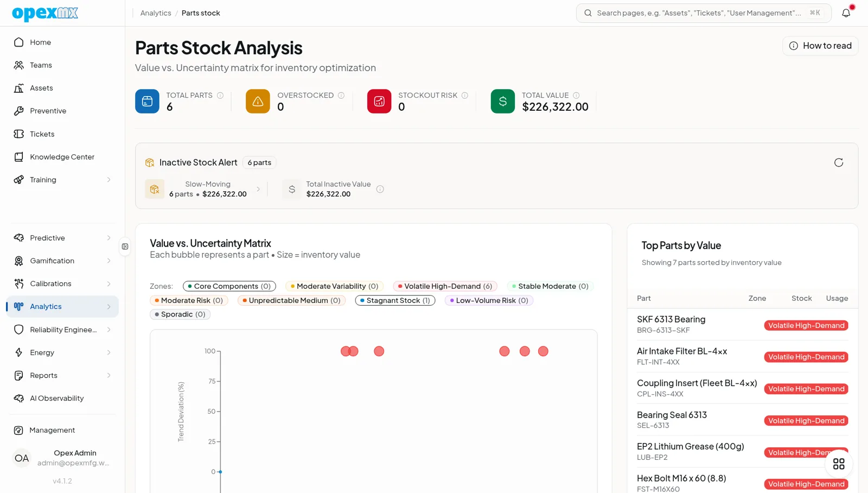Click the info icon beside Total Inactive Value
868x493 pixels.
380,189
